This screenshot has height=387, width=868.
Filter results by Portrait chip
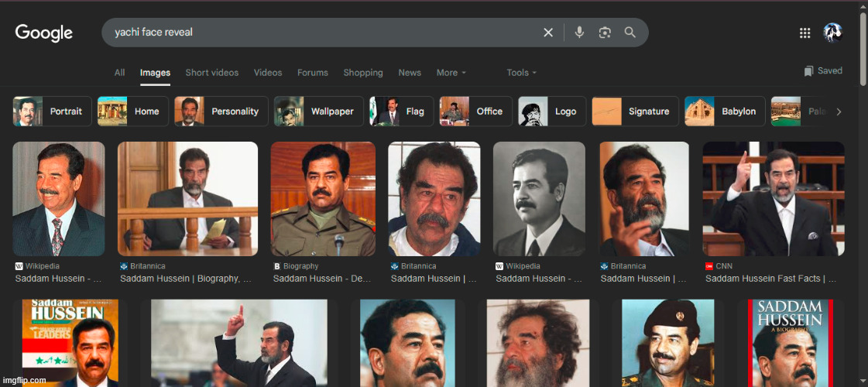tap(53, 111)
